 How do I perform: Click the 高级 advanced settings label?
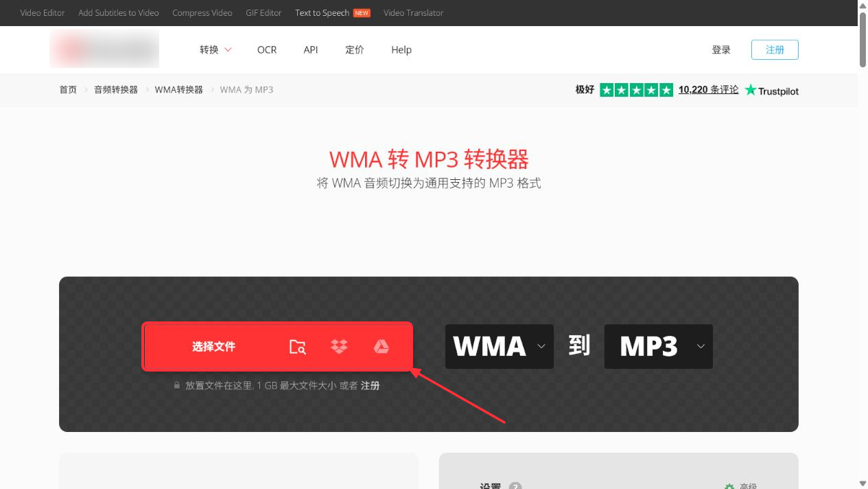pos(749,486)
